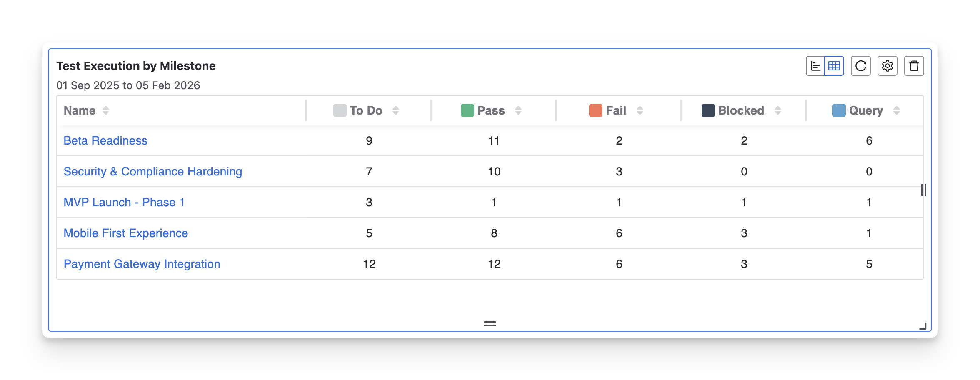Click the Blocked column sort icon
This screenshot has height=380, width=980.
coord(778,110)
